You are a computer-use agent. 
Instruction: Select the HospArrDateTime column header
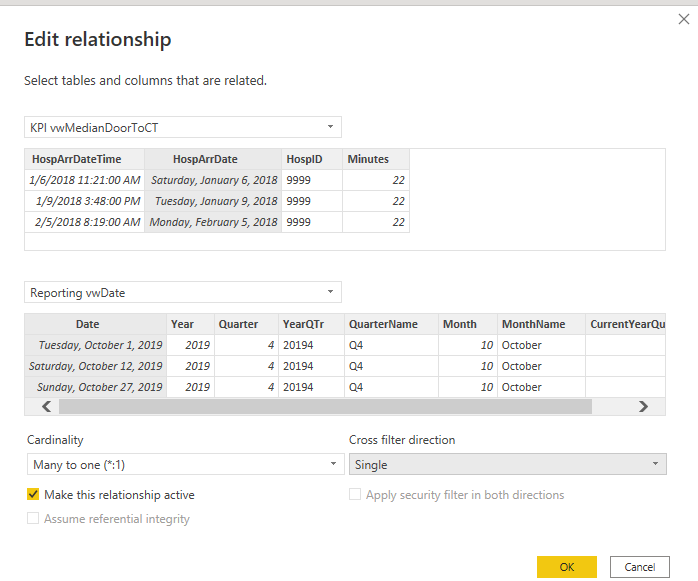pyautogui.click(x=85, y=159)
